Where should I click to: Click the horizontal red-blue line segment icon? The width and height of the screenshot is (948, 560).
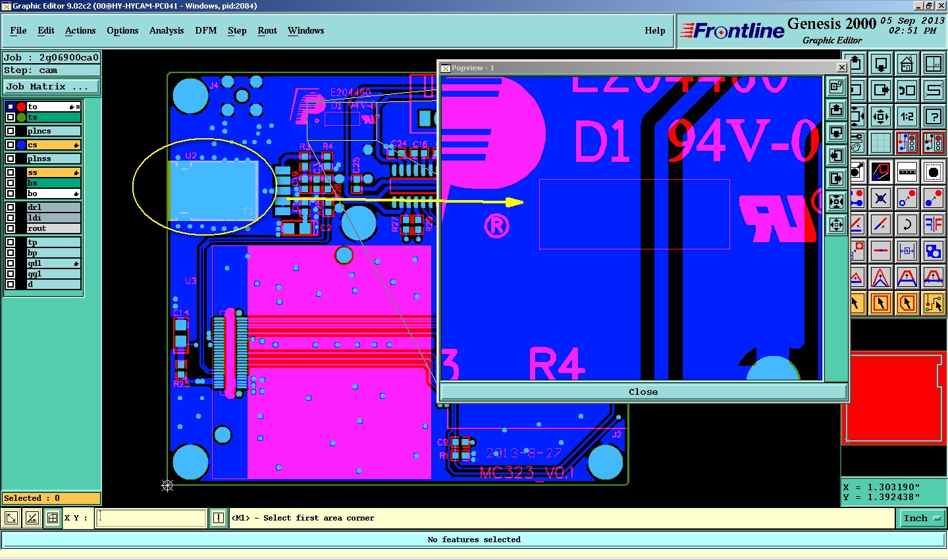881,251
